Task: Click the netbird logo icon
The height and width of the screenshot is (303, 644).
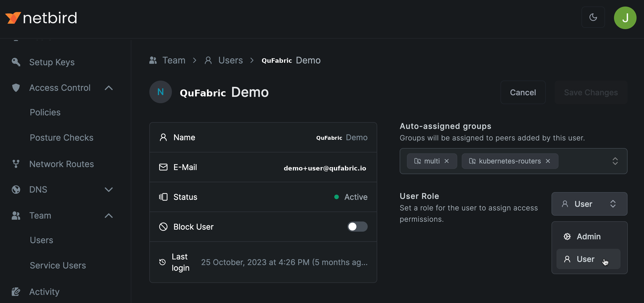Action: point(13,18)
